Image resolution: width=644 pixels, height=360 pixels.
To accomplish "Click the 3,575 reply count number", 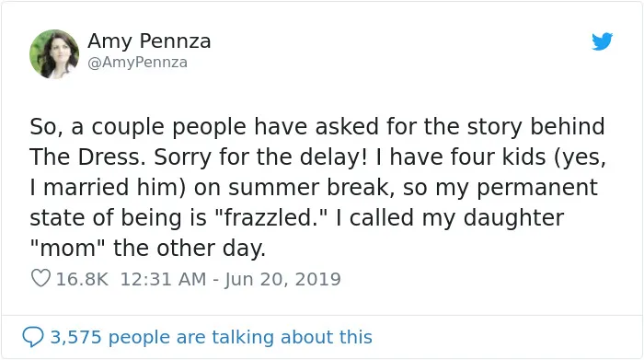I will click(76, 337).
